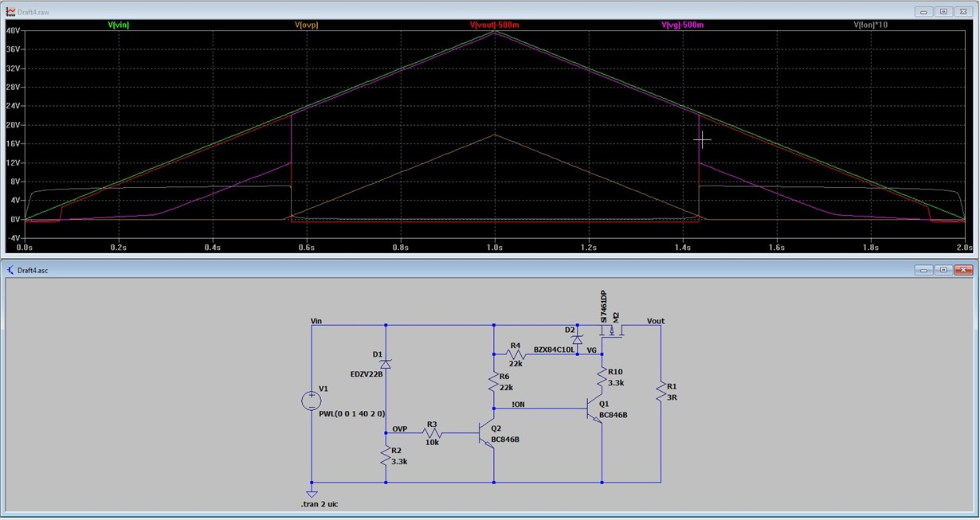Click the 0.6s time axis label
Viewport: 980px width, 520px height.
306,248
